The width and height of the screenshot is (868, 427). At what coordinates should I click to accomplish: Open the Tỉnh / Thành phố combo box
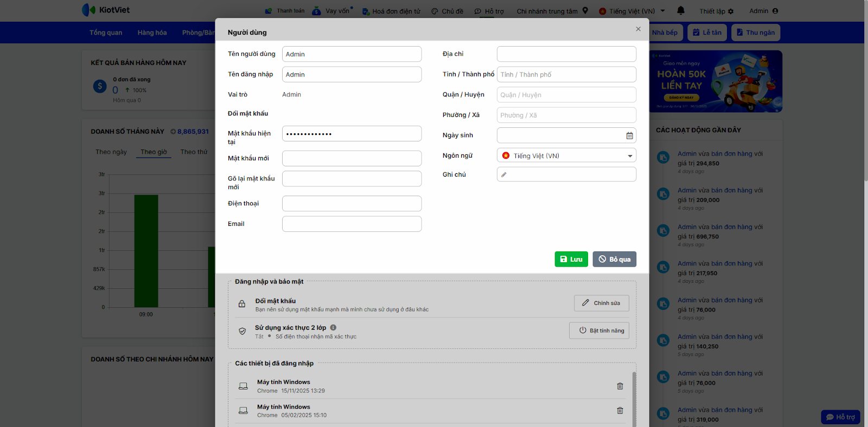566,75
